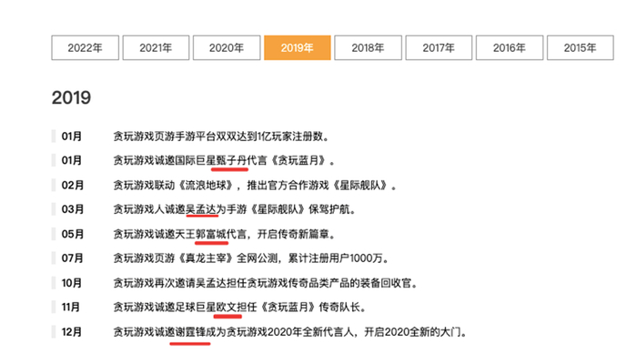Click the underlined name 谢霆锋
637x364 pixels.
point(190,332)
